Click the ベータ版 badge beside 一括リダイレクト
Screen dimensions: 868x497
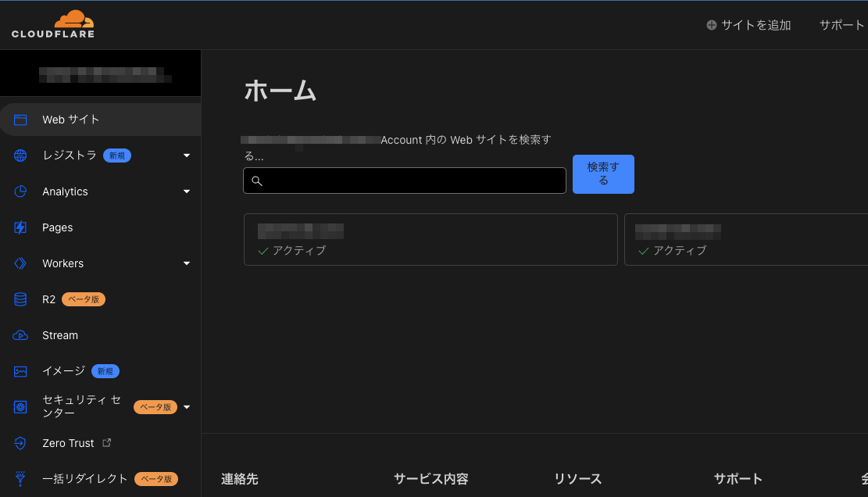point(156,479)
